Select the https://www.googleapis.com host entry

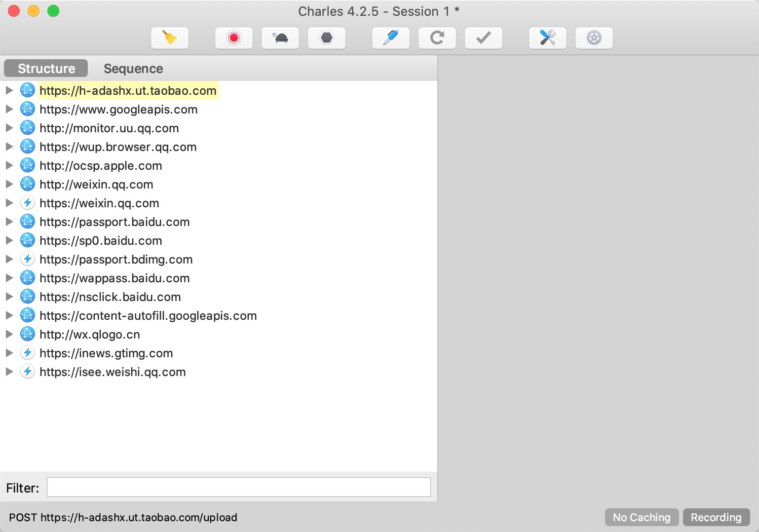118,110
